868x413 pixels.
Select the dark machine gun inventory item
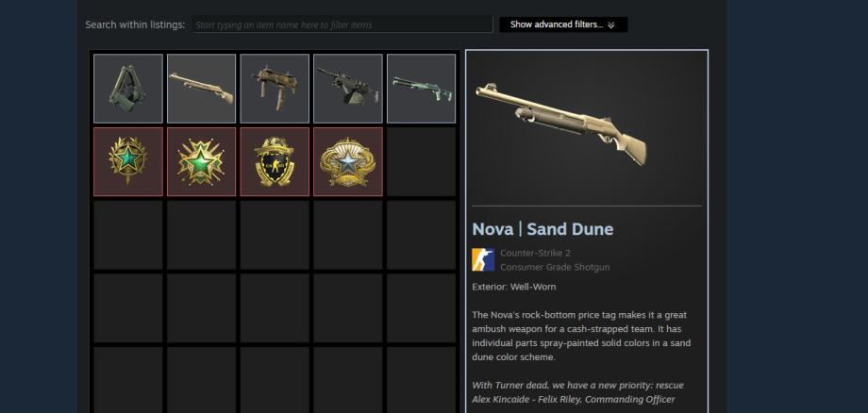click(x=347, y=89)
